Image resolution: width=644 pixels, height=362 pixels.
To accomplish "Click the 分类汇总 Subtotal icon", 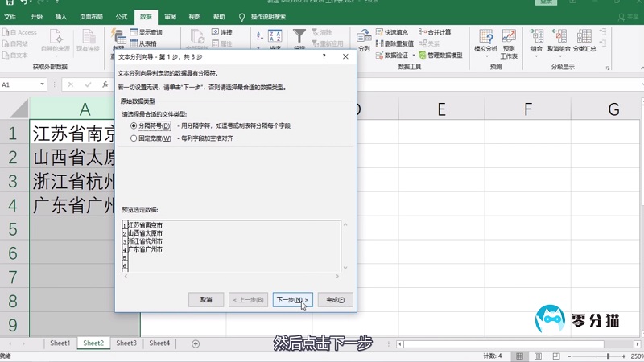I will click(x=584, y=40).
